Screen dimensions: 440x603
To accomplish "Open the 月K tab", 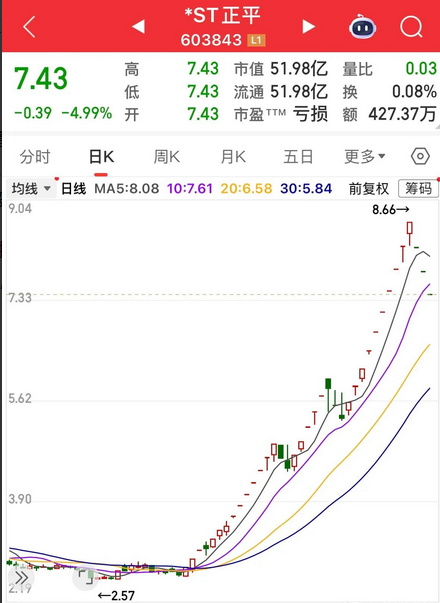I will pos(233,157).
